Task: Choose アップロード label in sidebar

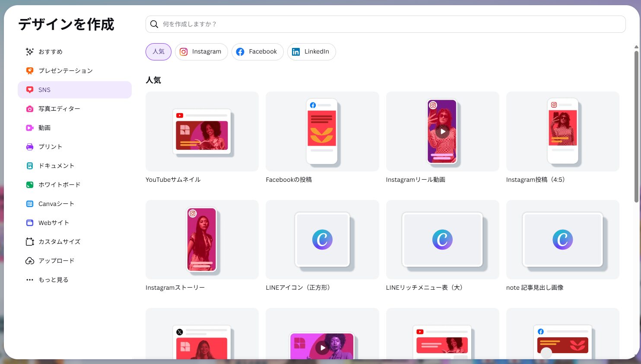Action: (57, 261)
